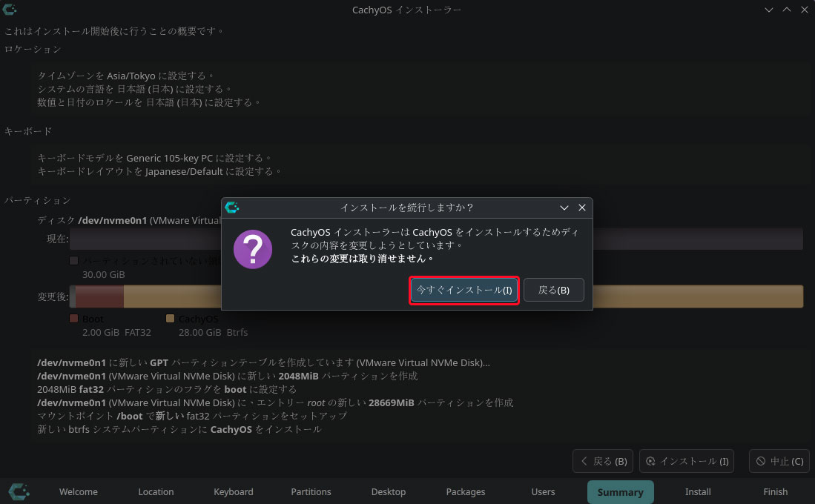Viewport: 815px width, 504px height.
Task: Click the red Boot partition color swatch
Action: point(74,319)
